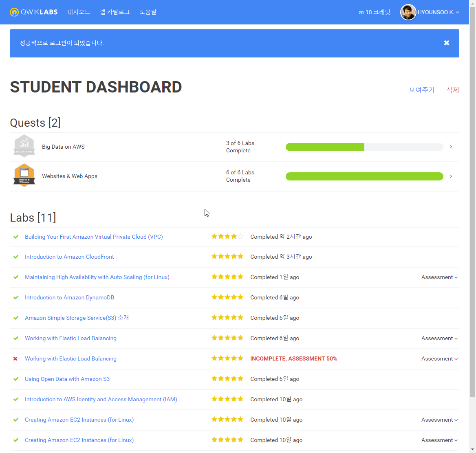Viewport: 476px width, 453px height.
Task: Click the credits icon beside 10 크레딧
Action: point(361,13)
